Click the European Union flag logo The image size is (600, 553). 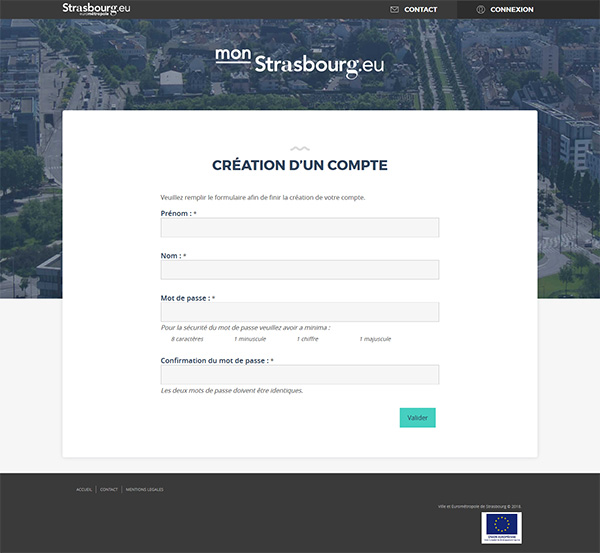pos(501,528)
